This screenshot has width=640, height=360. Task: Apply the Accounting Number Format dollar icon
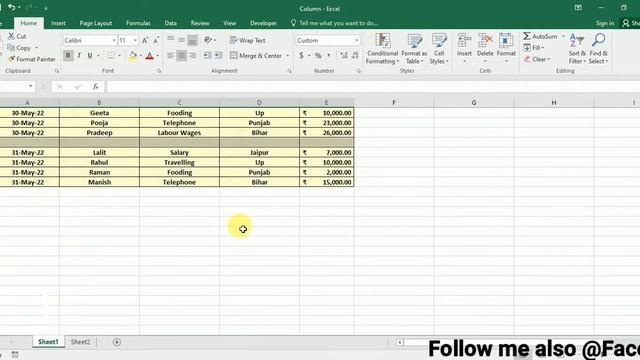pos(301,56)
